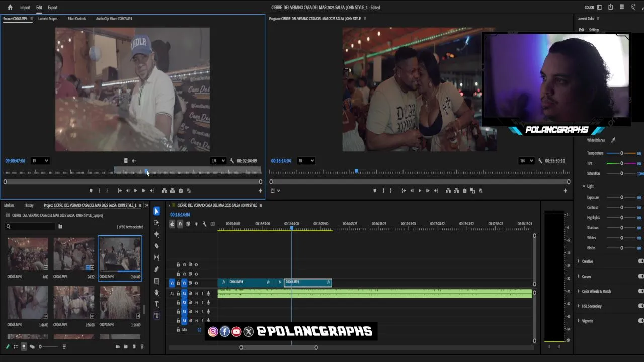Click Drag Video Only filmstrip icon

126,161
